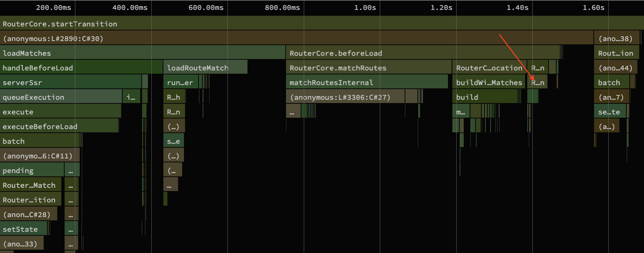
Task: Click the 800.00ms time ruler label
Action: (x=282, y=8)
